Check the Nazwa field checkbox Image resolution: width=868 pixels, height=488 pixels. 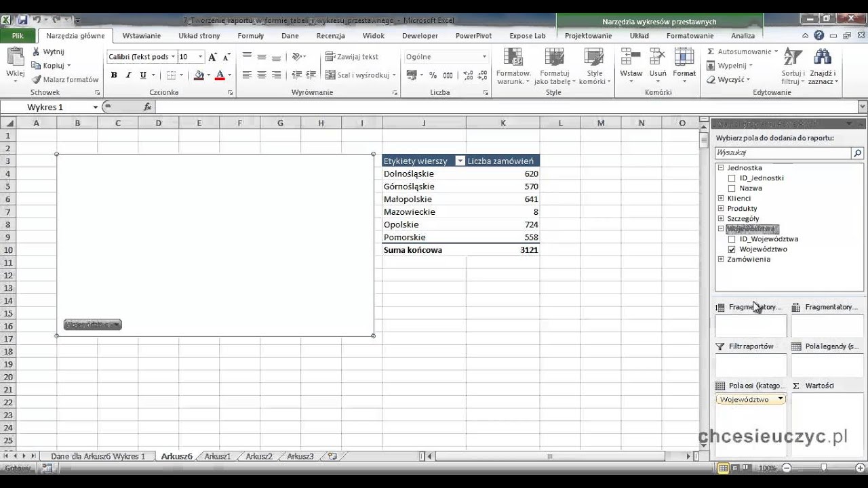(x=732, y=188)
